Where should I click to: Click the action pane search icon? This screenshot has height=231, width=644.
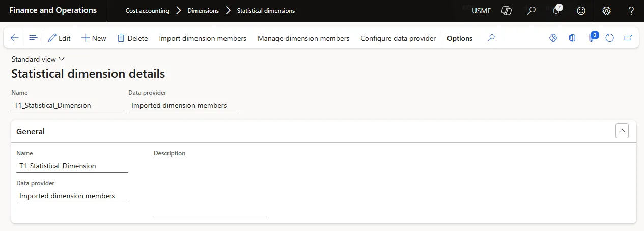pyautogui.click(x=491, y=38)
